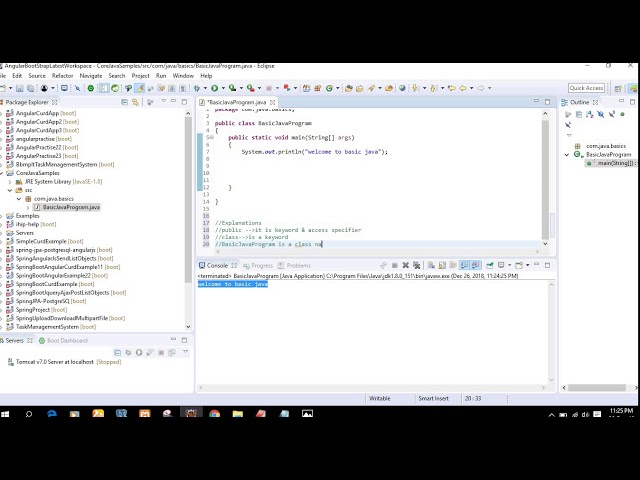The image size is (640, 480).
Task: Open the Project menu
Action: pyautogui.click(x=140, y=76)
